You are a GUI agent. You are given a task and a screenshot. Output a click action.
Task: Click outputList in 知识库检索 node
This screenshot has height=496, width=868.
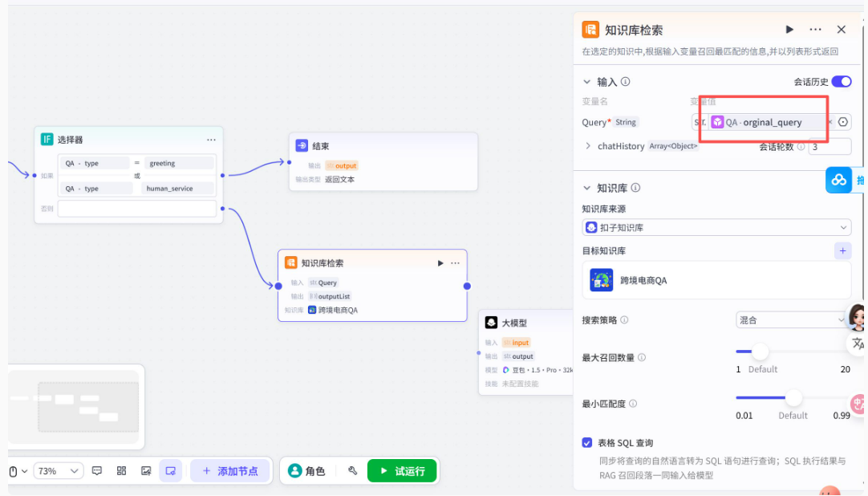[x=330, y=296]
